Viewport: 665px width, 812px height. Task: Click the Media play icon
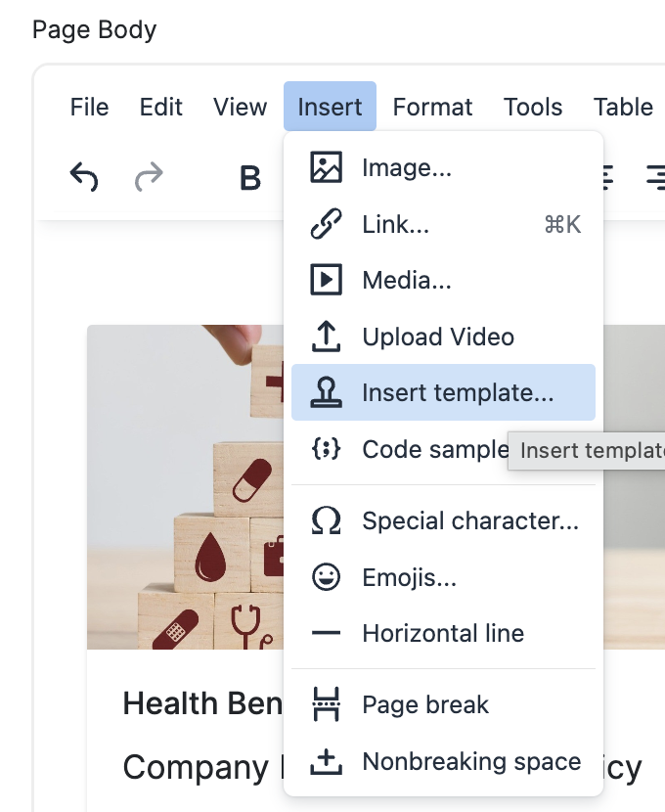[326, 280]
